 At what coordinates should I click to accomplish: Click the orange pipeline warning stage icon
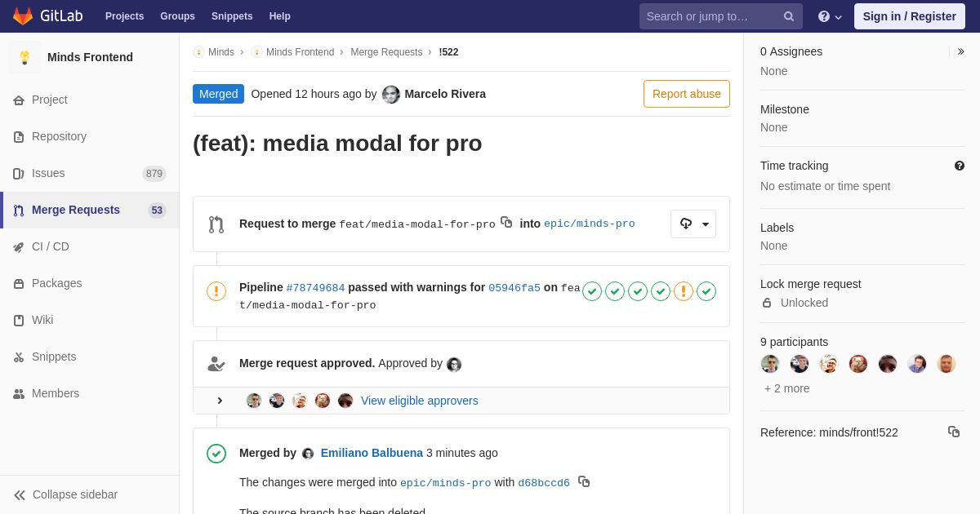click(x=684, y=291)
